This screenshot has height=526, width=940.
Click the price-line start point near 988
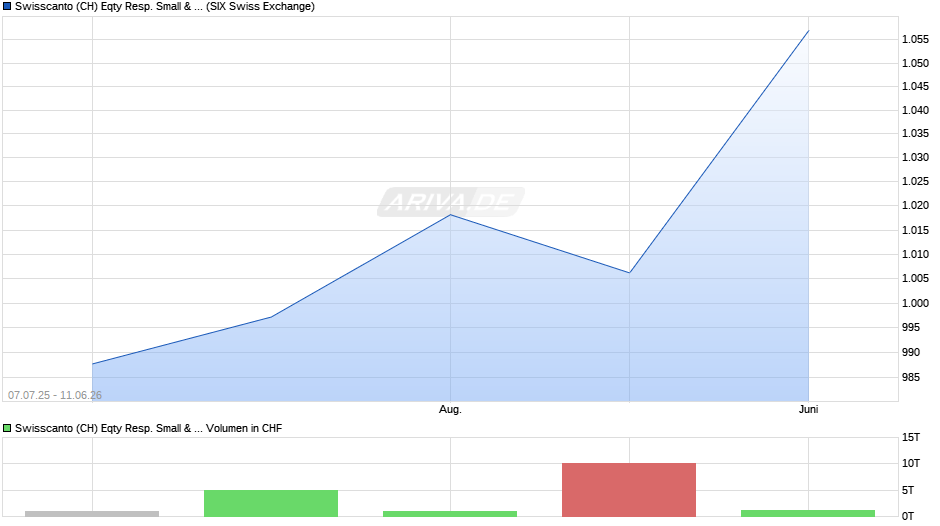tap(93, 364)
